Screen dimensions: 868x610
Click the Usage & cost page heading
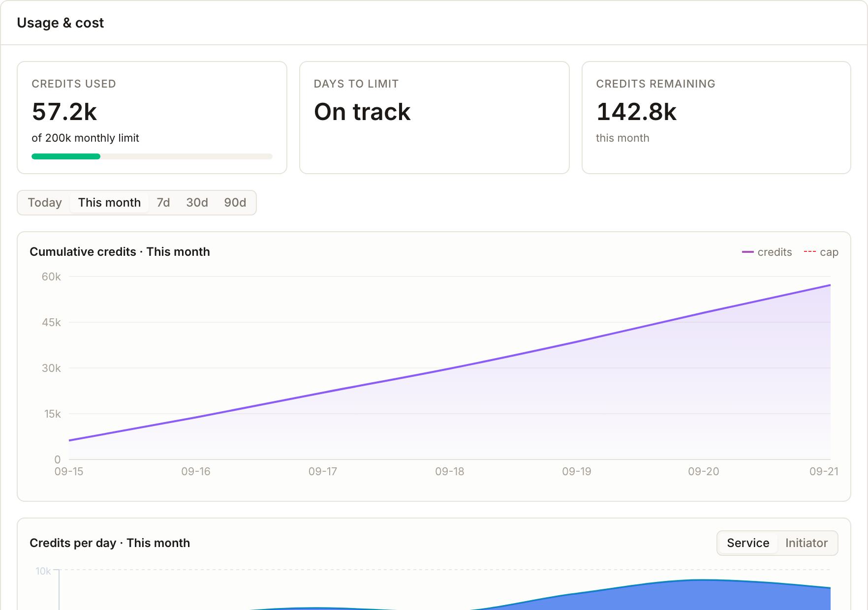click(61, 23)
